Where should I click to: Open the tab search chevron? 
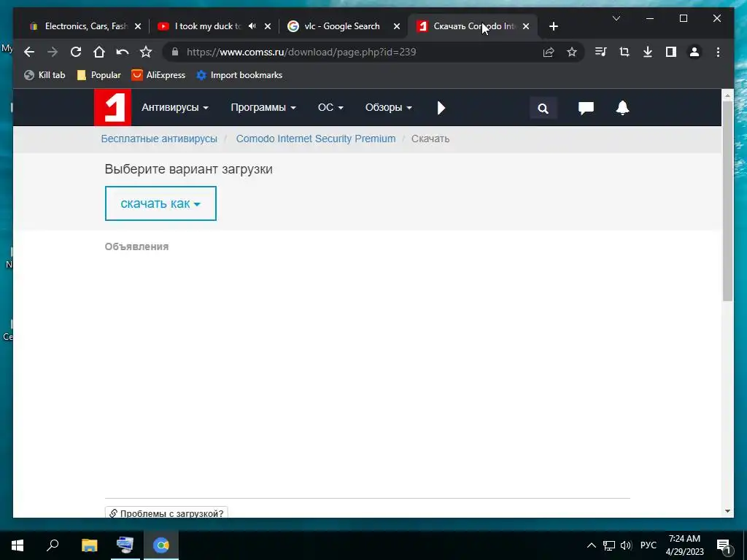(616, 18)
